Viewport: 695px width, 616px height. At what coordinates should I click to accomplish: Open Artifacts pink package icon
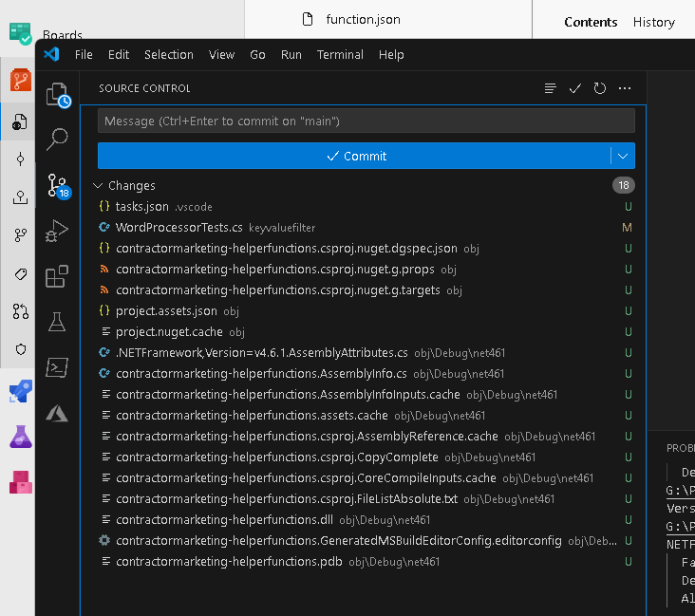(20, 482)
